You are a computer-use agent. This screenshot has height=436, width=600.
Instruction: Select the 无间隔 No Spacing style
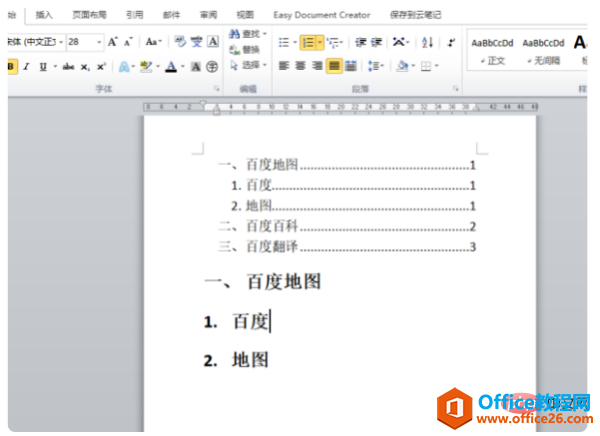[x=543, y=51]
